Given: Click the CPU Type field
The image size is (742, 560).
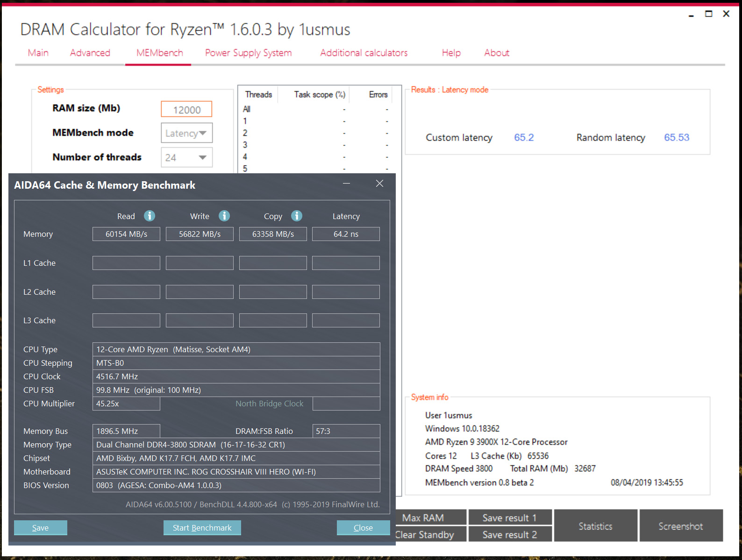Looking at the screenshot, I should (236, 349).
